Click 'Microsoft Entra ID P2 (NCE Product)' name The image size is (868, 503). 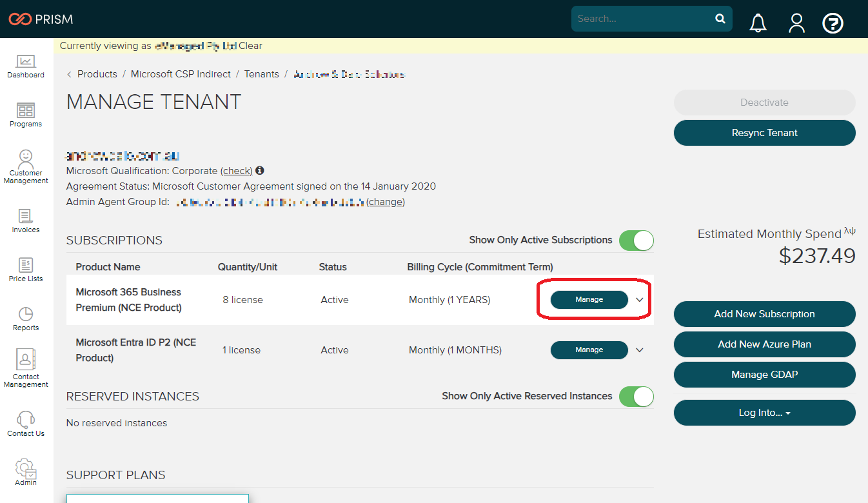click(x=136, y=350)
